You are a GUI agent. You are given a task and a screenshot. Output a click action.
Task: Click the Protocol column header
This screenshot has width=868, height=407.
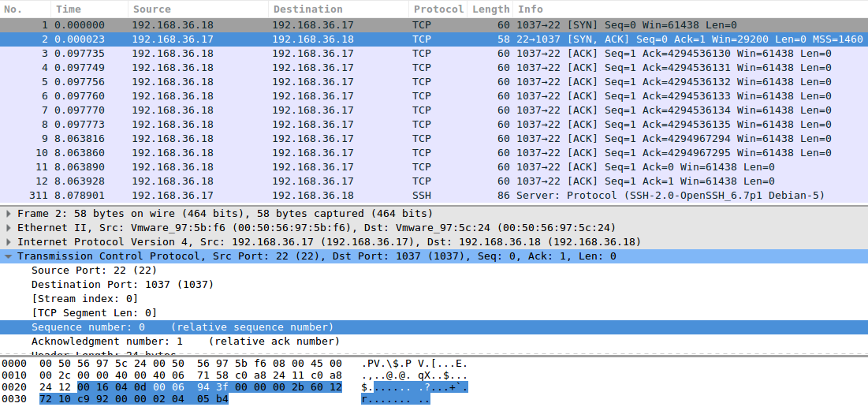(x=438, y=9)
